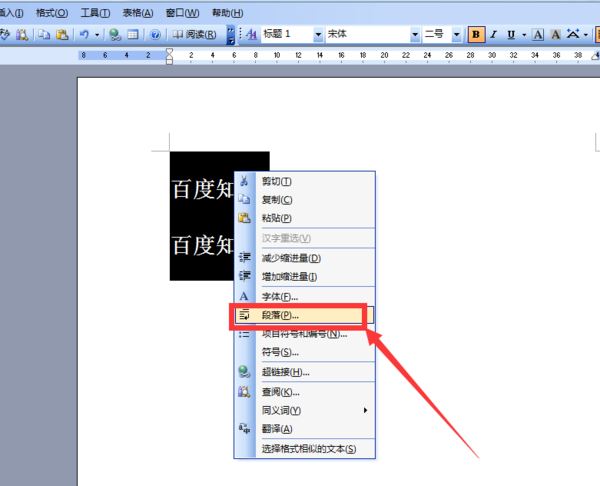Switch to Reading layout via 阅读(R) button
Screen dimensions: 600x486
(194, 35)
